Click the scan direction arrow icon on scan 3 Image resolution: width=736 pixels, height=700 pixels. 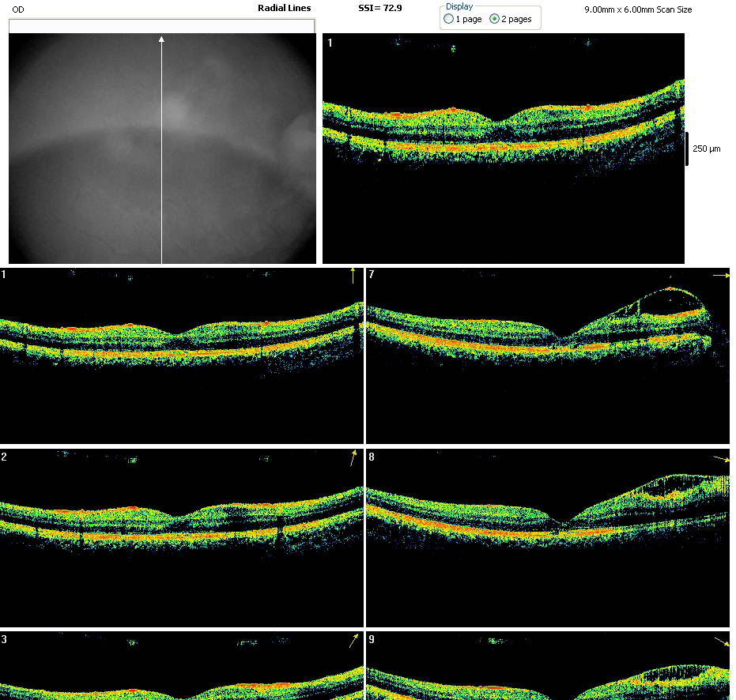354,641
